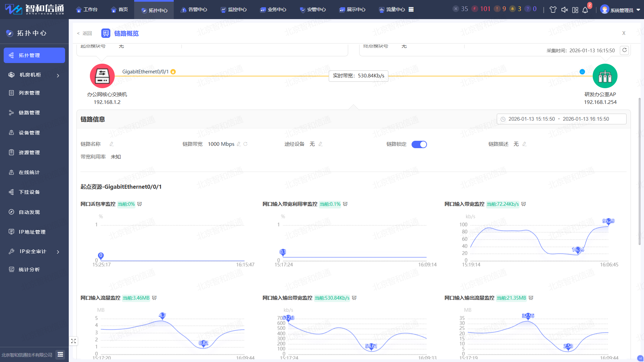
Task: Collapse the sidebar with the bottom menu icon
Action: pos(60,355)
